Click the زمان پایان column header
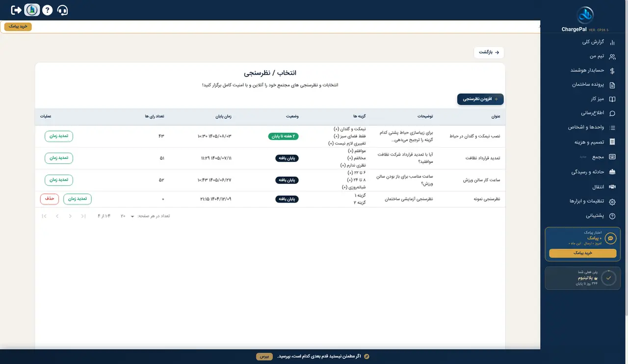 tap(223, 116)
